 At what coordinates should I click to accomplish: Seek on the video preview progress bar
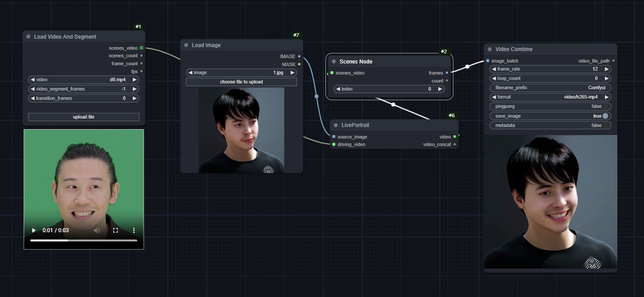[84, 240]
